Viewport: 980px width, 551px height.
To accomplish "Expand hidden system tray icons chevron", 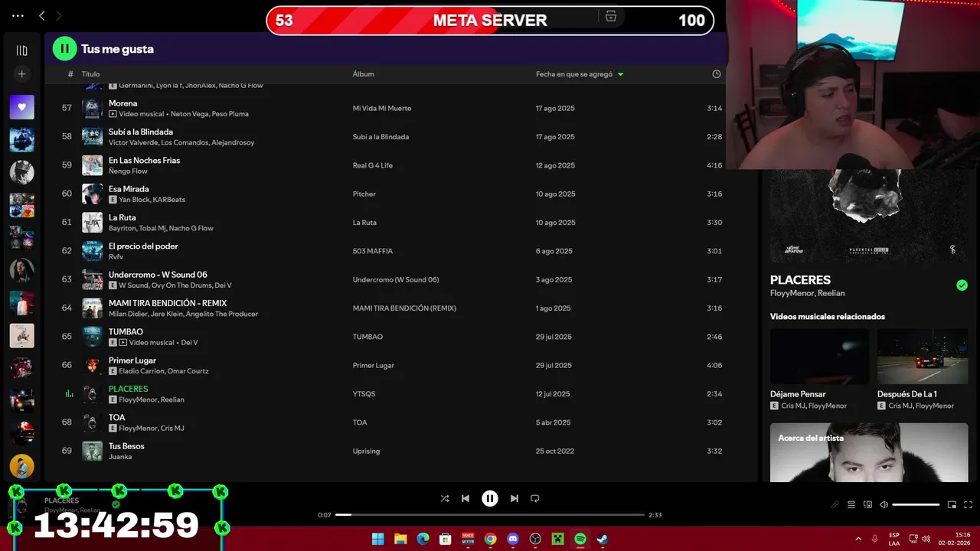I will 858,539.
